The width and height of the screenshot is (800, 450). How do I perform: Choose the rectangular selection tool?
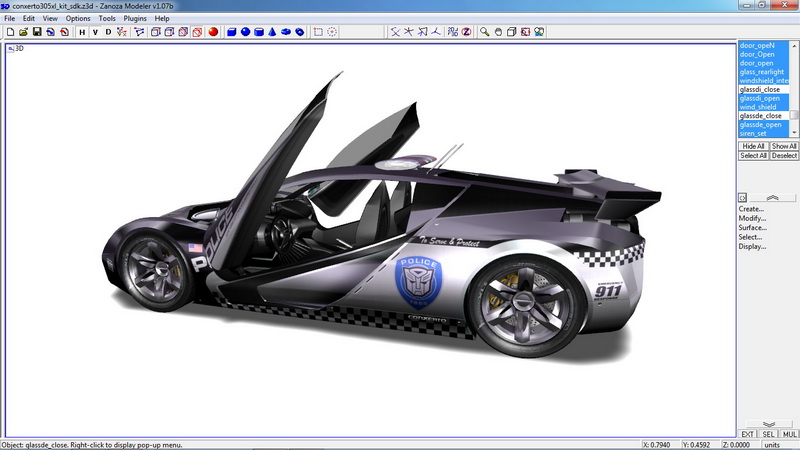(318, 32)
